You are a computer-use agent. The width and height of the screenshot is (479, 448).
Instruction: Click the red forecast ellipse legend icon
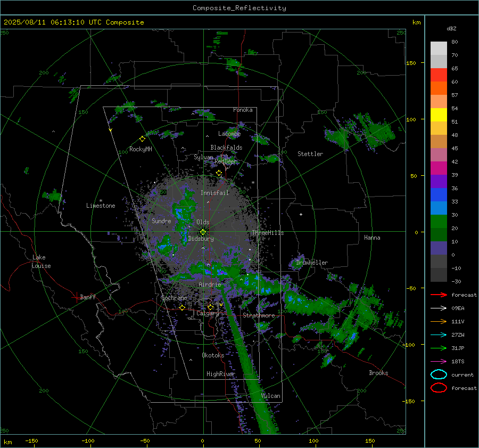point(439,388)
